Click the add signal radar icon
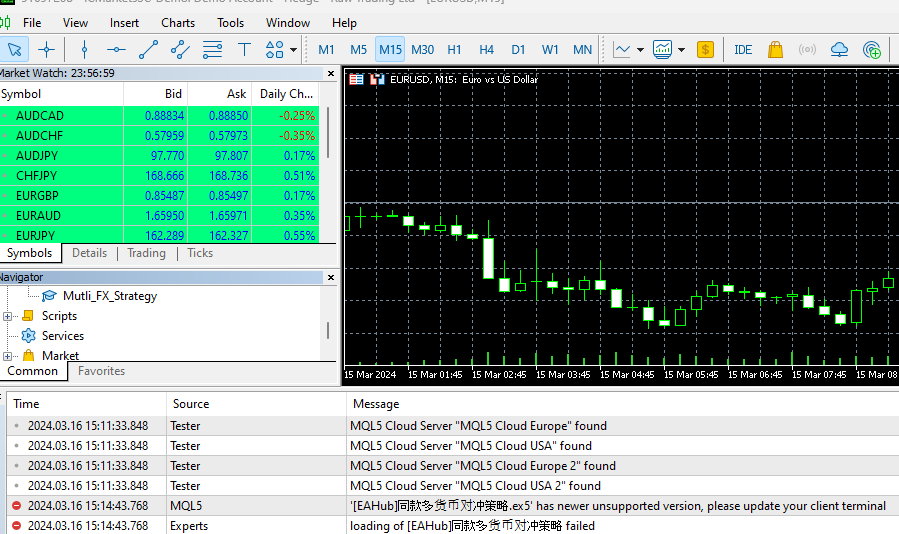Viewport: 899px width, 534px height. 871,50
